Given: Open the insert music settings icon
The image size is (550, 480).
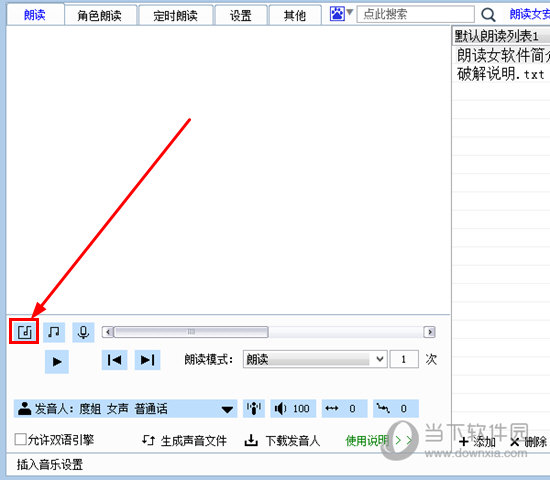Looking at the screenshot, I should [24, 332].
